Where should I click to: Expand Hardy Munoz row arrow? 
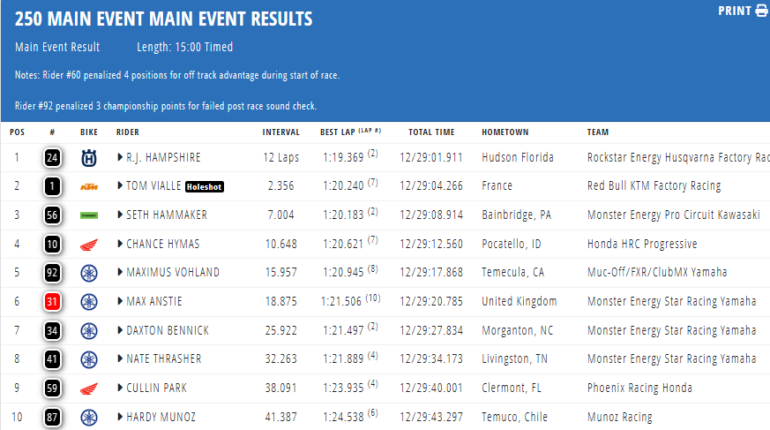click(120, 417)
